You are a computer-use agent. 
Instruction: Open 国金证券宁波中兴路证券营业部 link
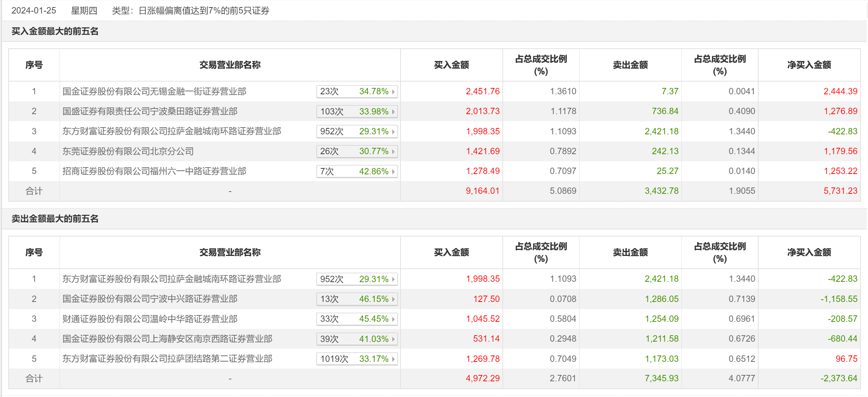(x=150, y=299)
